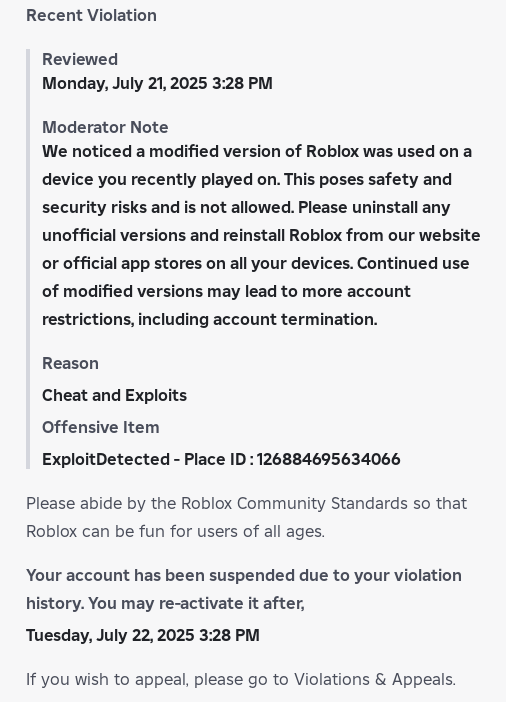Click the 'fun for users of all ages' line
This screenshot has height=702, width=506.
176,532
